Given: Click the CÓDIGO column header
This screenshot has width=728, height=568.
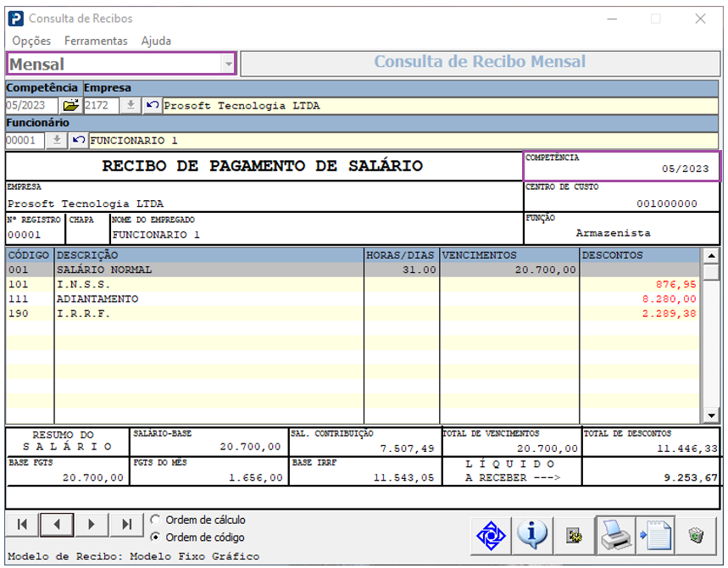Looking at the screenshot, I should pyautogui.click(x=29, y=255).
